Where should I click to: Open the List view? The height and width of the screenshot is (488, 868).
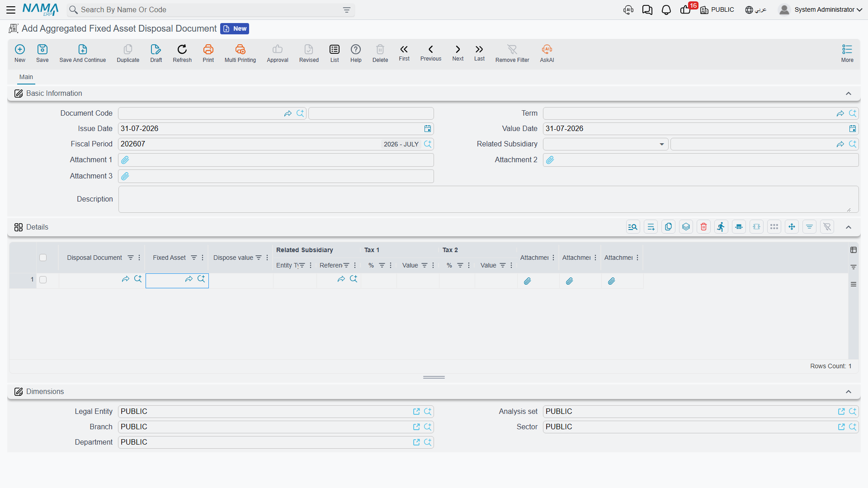click(335, 53)
